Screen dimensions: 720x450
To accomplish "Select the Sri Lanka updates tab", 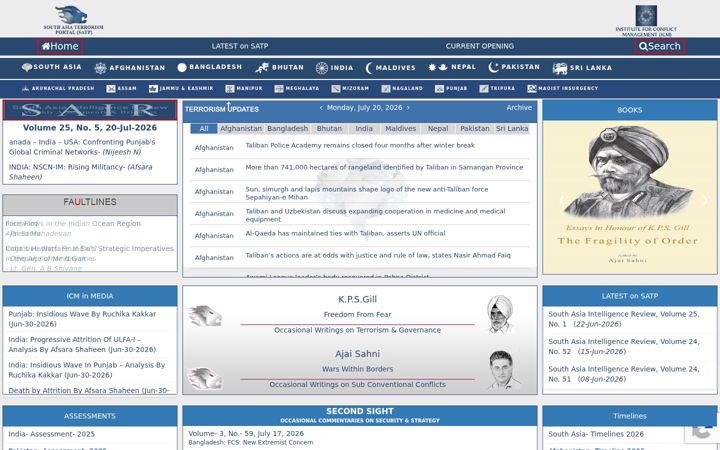I will [x=512, y=129].
